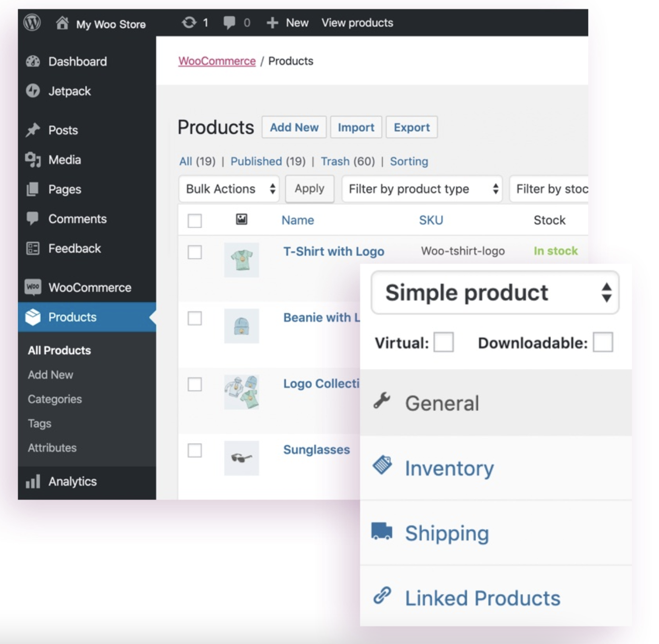Click the Posts pushpin icon

[33, 130]
